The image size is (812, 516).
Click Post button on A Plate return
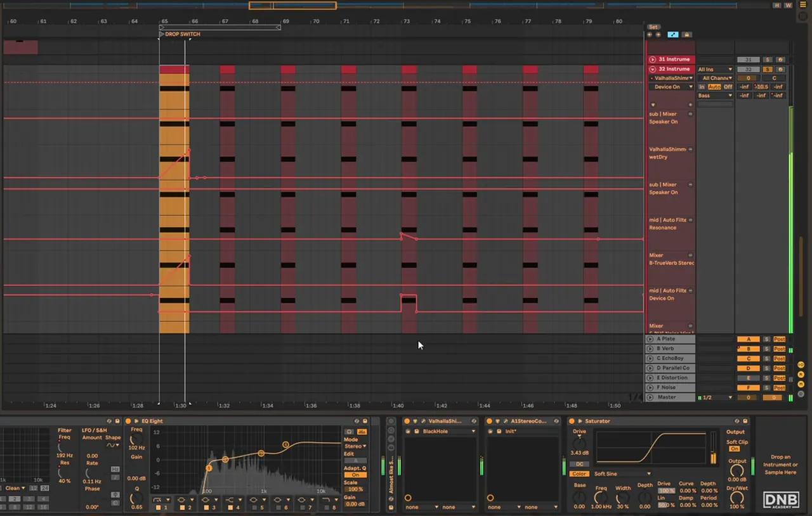(780, 339)
